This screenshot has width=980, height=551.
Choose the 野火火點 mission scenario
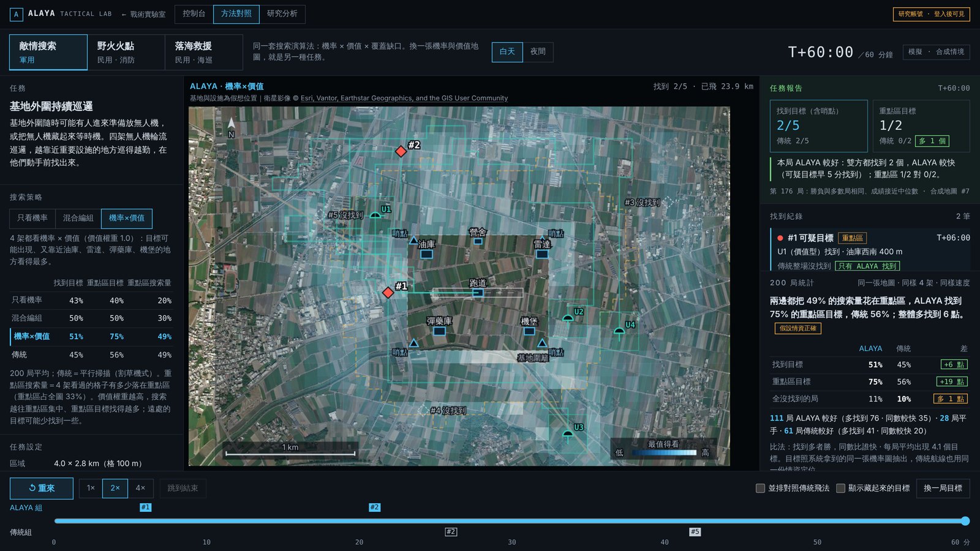(126, 52)
